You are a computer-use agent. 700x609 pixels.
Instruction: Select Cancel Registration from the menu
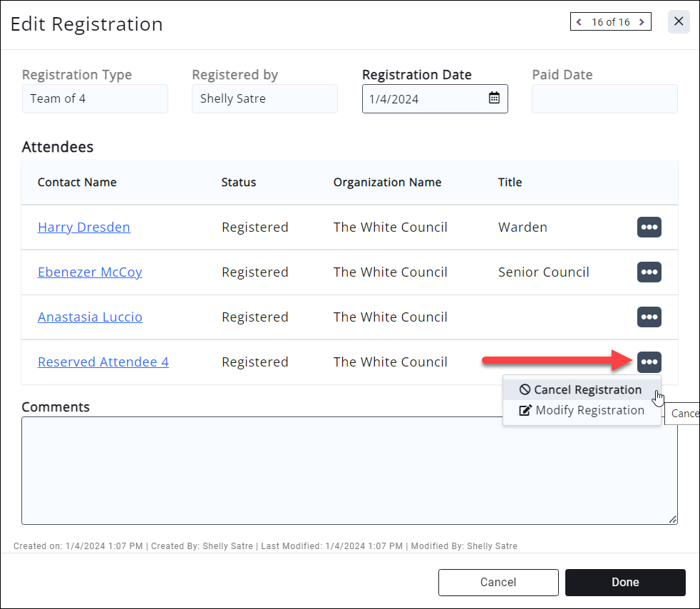[x=581, y=389]
